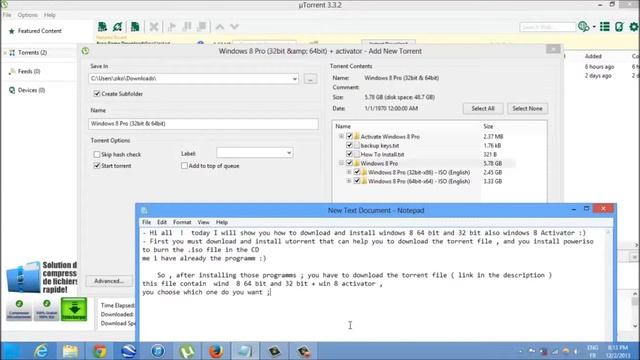
Task: Click the Stop torrent toolbar icon
Action: [x=202, y=27]
